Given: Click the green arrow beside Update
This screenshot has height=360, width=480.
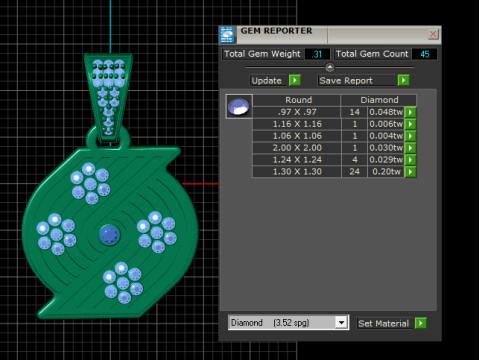Looking at the screenshot, I should 295,80.
